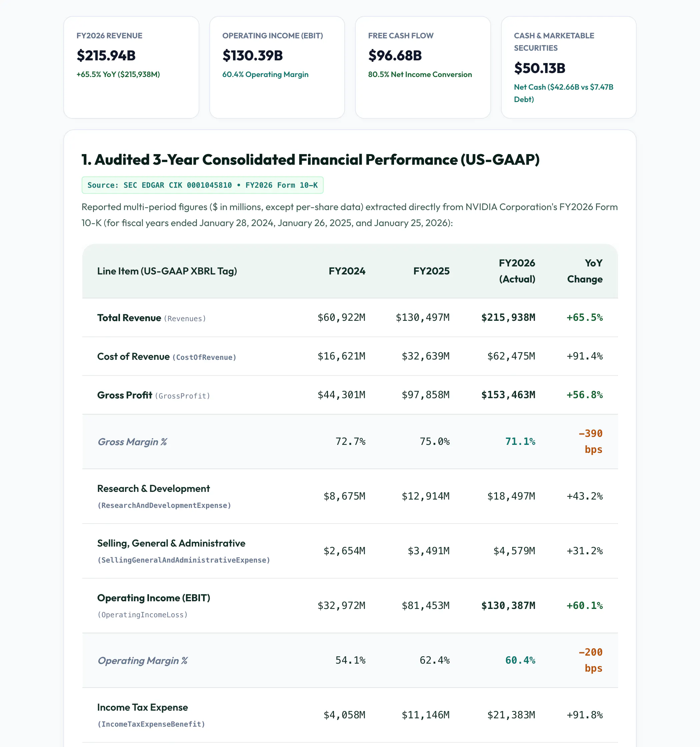Select the Operating Income (EBIT) row label

pos(154,598)
